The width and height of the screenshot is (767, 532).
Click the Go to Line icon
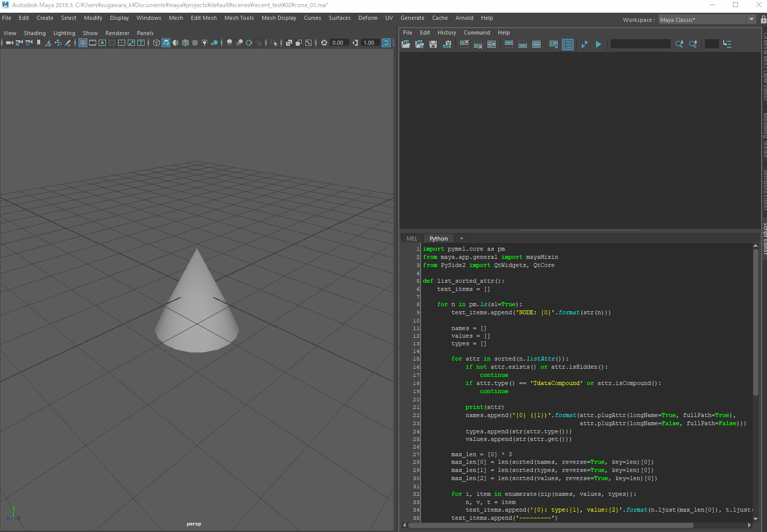click(x=727, y=44)
